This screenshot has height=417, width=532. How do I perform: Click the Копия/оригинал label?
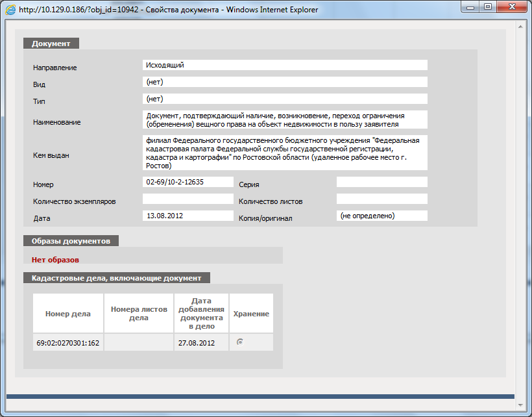coord(265,218)
